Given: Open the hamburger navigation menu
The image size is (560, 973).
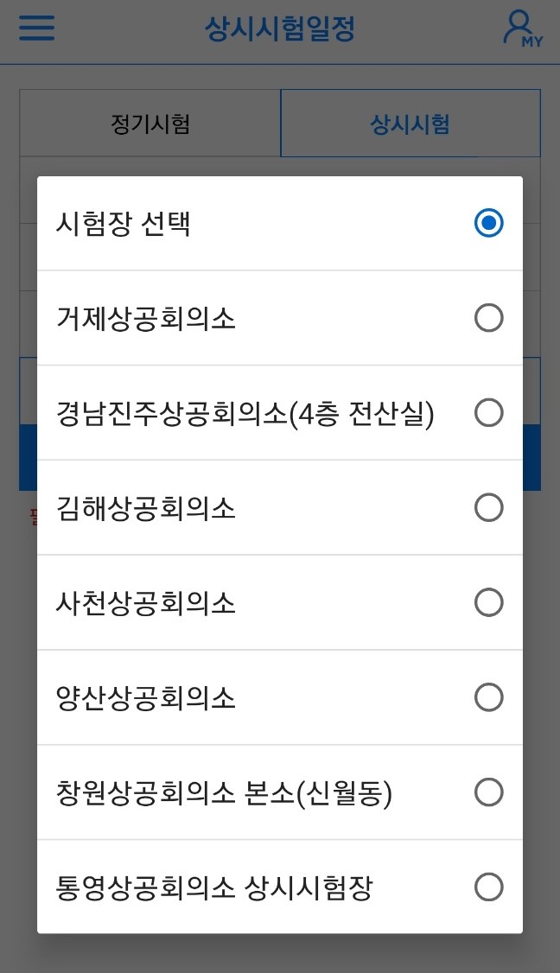Looking at the screenshot, I should pos(35,29).
